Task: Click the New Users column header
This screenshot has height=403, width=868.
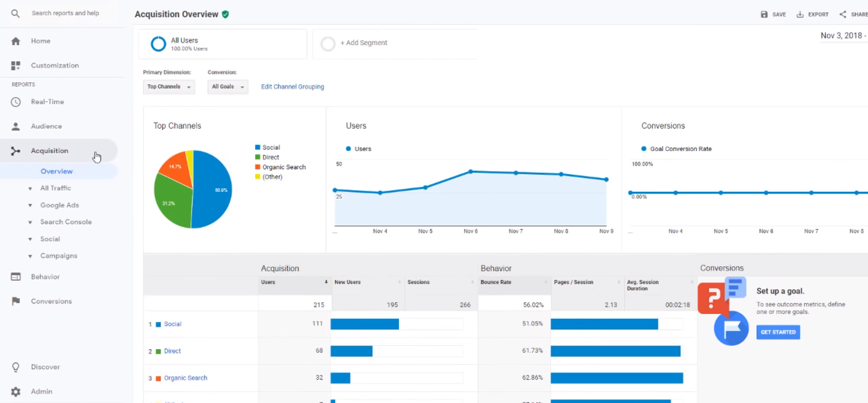Action: coord(347,282)
